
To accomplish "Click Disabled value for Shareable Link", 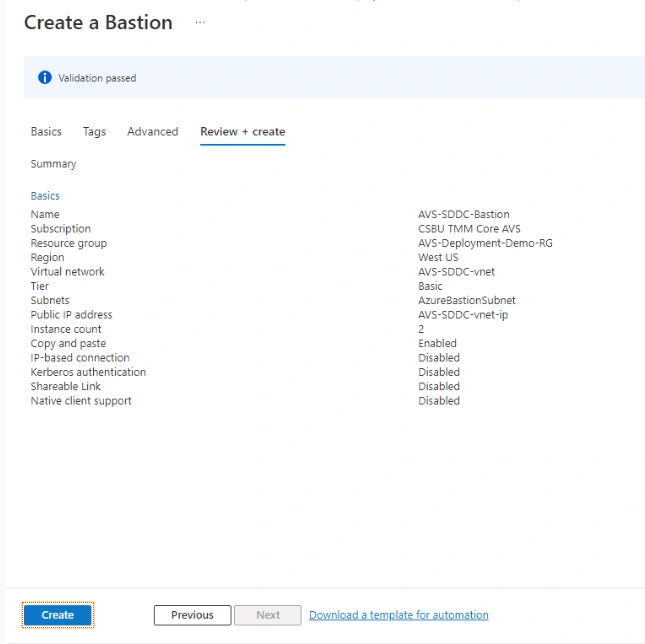I will pos(439,387).
